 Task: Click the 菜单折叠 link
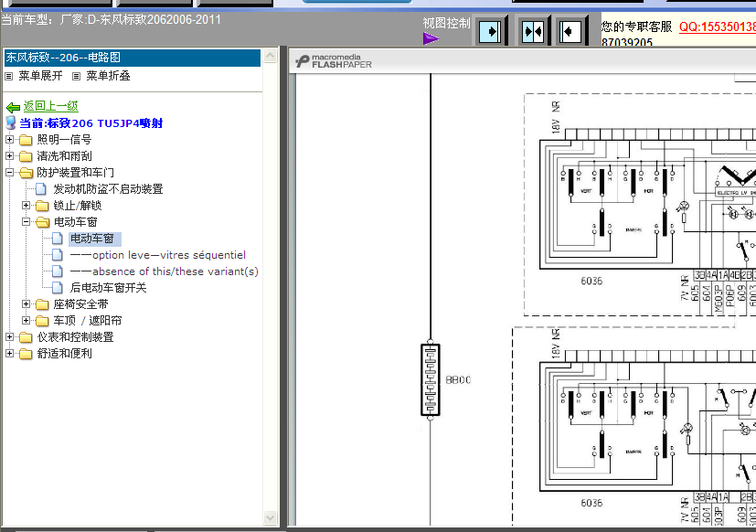click(108, 76)
